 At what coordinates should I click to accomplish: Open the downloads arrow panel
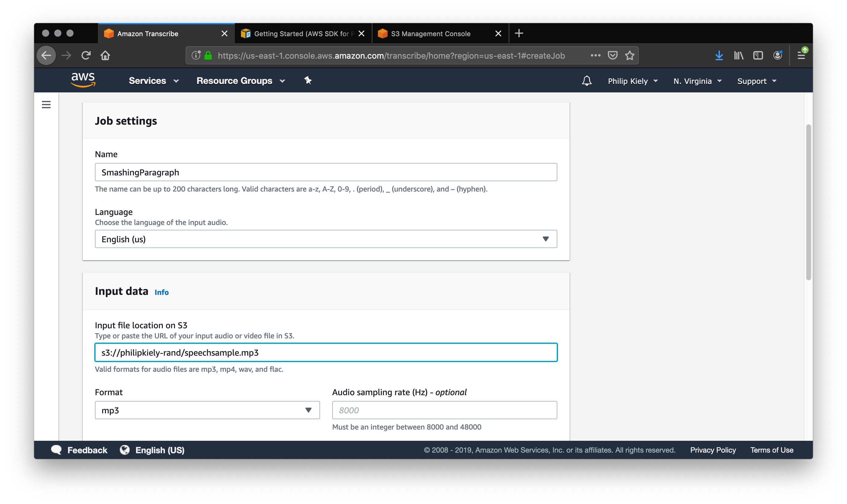(719, 55)
